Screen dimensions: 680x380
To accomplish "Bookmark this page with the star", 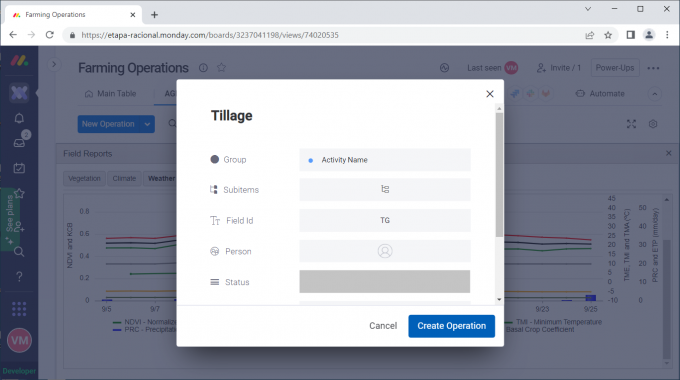I will (x=608, y=35).
